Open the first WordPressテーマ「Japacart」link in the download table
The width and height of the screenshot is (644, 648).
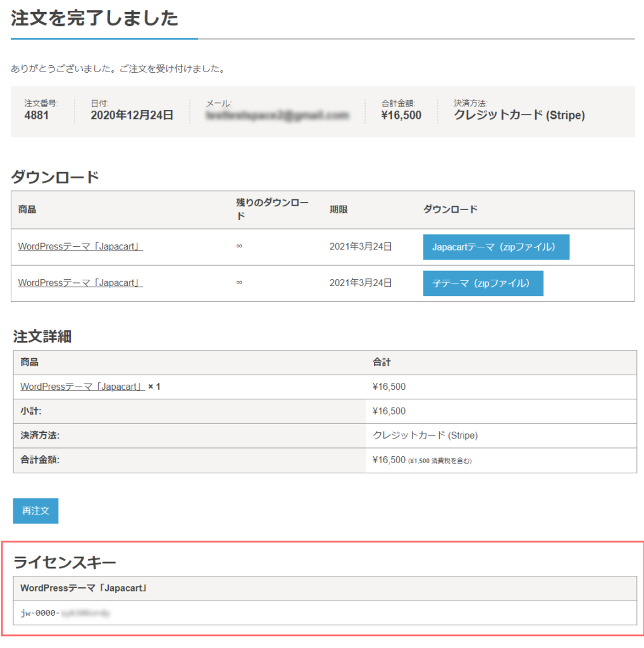click(x=80, y=247)
